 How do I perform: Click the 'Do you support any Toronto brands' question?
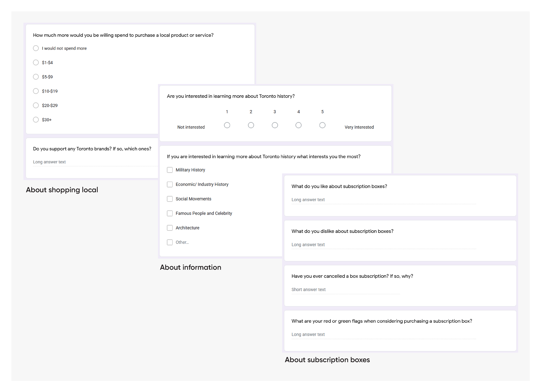92,149
